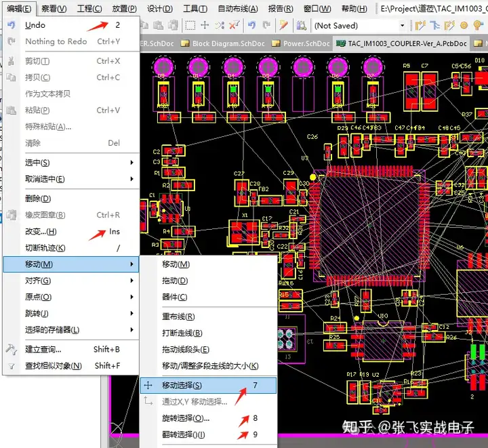
Task: Choose 橡皮图章(B) in the edit menu
Action: point(71,215)
